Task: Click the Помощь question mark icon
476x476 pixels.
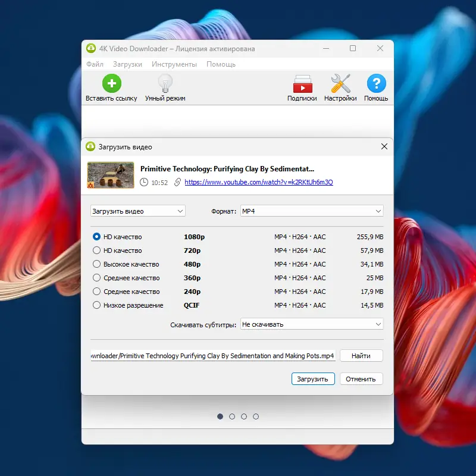Action: coord(376,83)
